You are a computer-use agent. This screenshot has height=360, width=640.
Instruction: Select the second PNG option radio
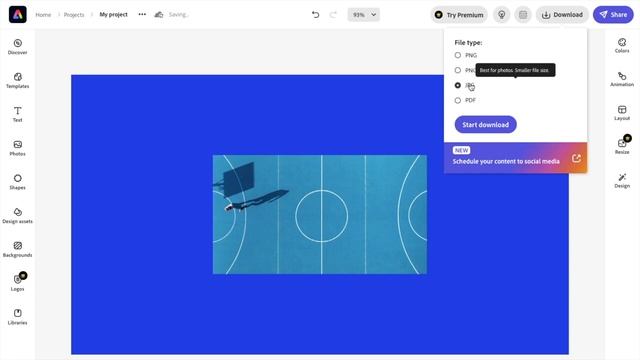[458, 70]
